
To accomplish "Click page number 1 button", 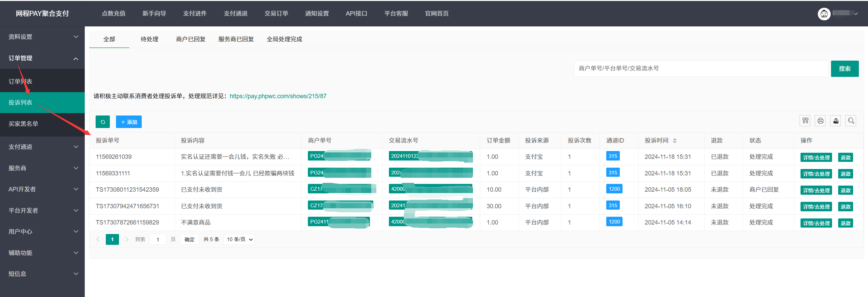I will point(112,239).
